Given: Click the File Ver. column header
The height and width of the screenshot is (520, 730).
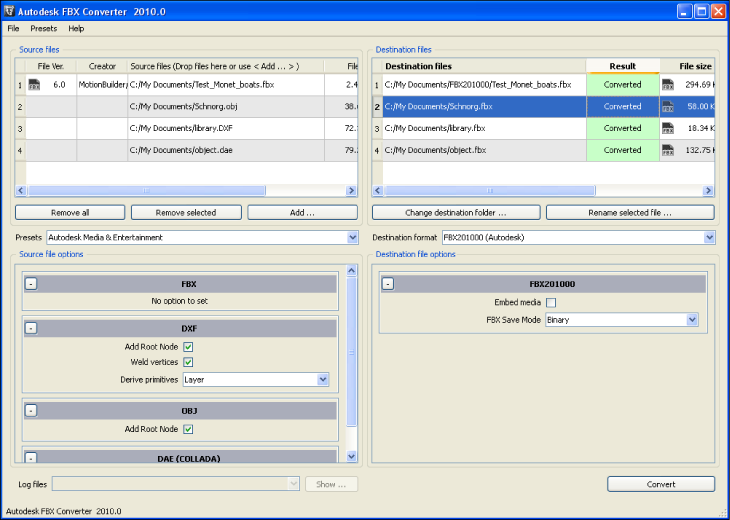Looking at the screenshot, I should point(51,66).
